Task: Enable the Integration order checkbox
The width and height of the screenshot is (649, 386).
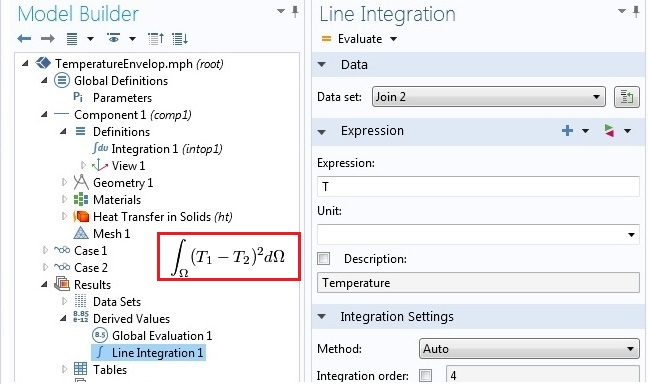Action: pos(425,376)
